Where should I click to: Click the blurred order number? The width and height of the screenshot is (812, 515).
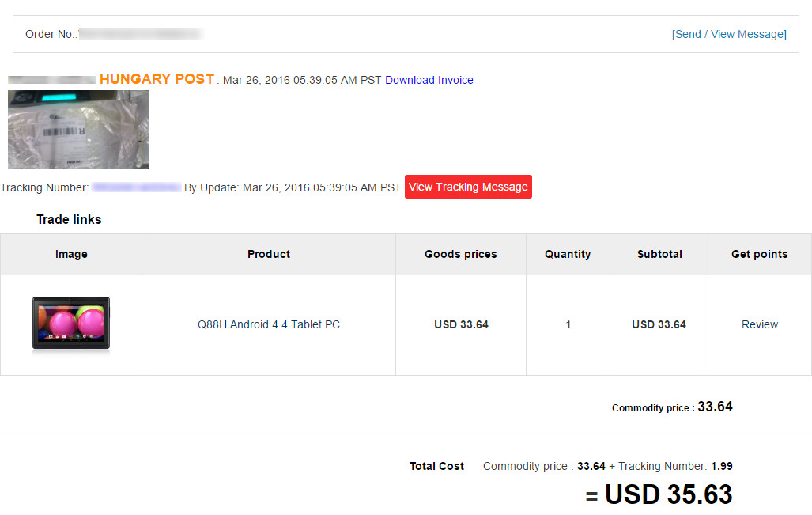(x=141, y=34)
